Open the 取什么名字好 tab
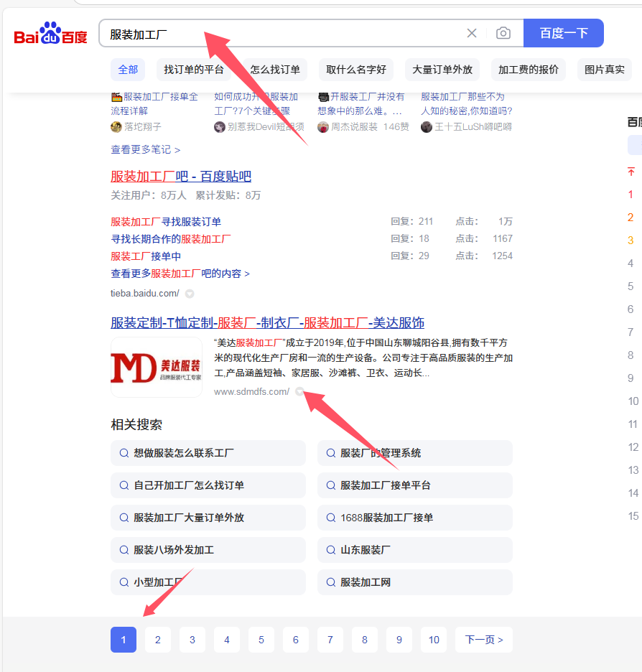Screen dimensions: 642x672 click(x=356, y=70)
